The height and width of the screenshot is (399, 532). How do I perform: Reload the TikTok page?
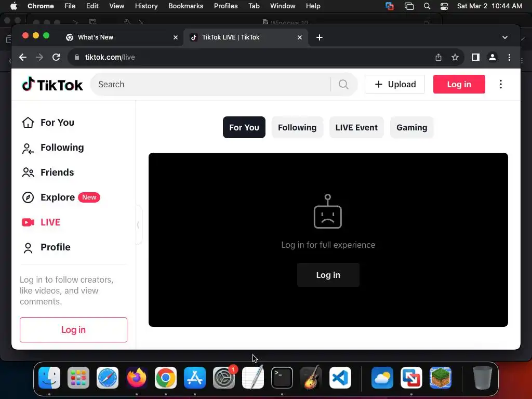pos(56,57)
